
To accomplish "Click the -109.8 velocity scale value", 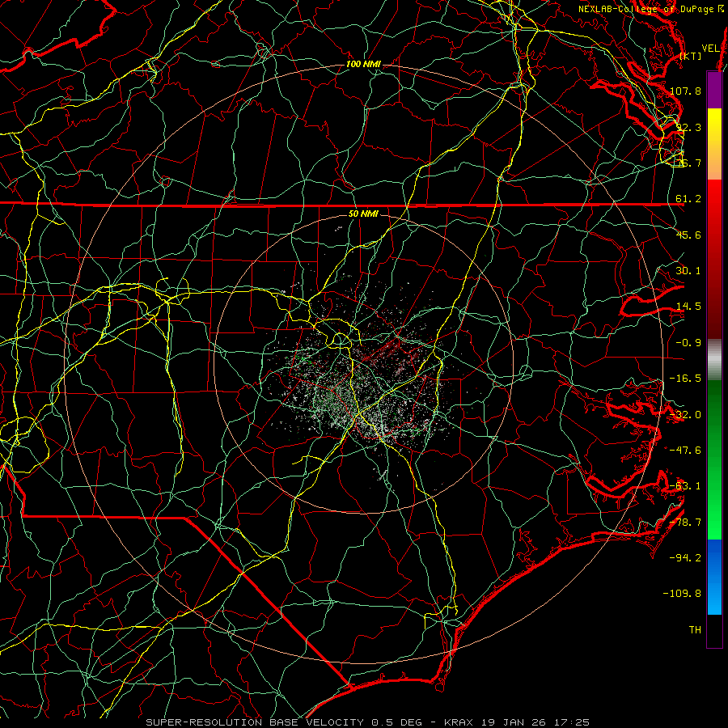I will (683, 594).
